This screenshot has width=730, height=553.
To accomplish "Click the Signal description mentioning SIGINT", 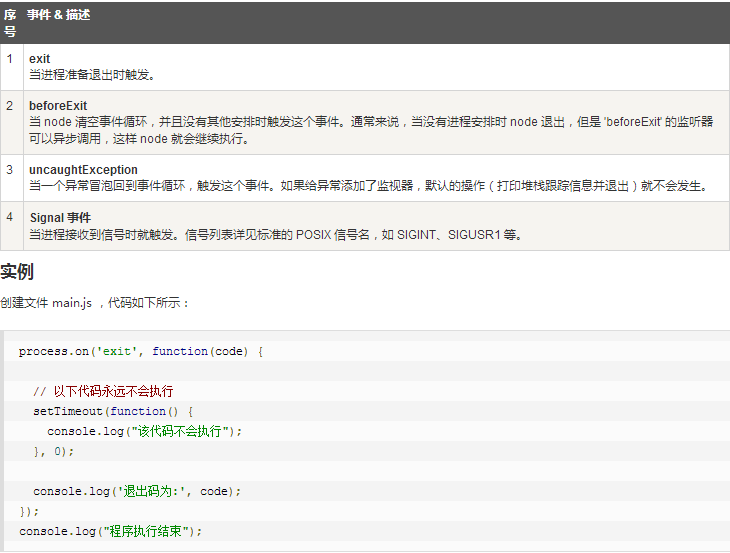I will (276, 235).
